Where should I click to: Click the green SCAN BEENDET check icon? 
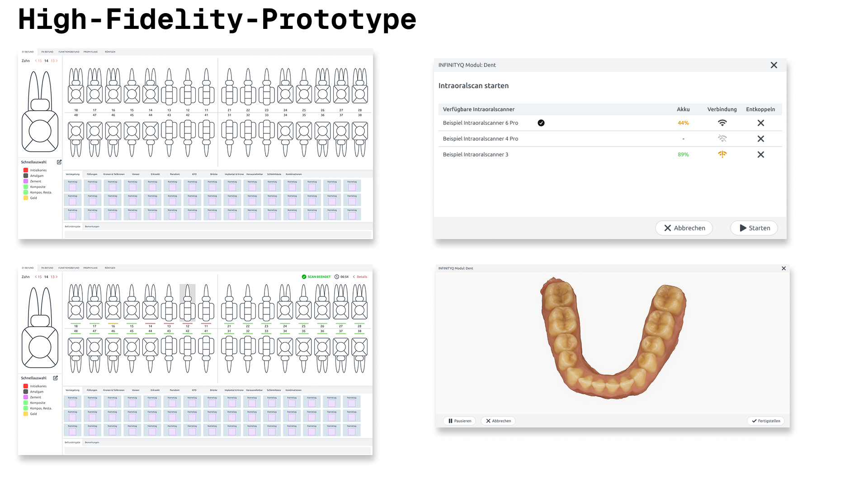[x=304, y=277]
